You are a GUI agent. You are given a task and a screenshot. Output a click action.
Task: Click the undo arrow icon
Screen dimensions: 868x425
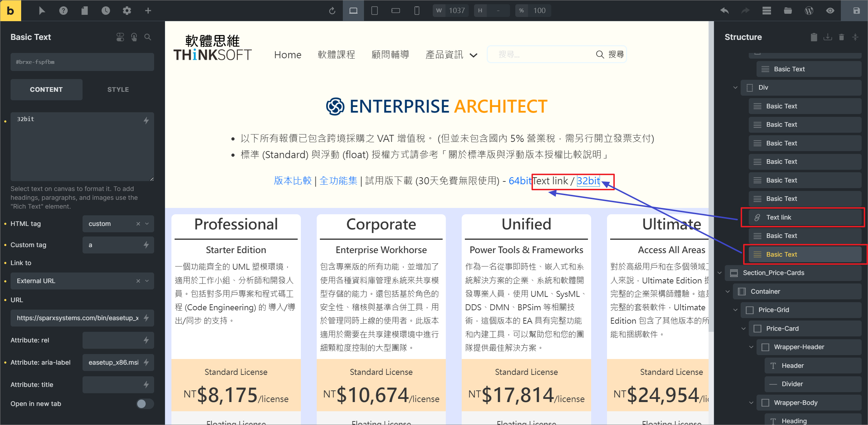724,11
